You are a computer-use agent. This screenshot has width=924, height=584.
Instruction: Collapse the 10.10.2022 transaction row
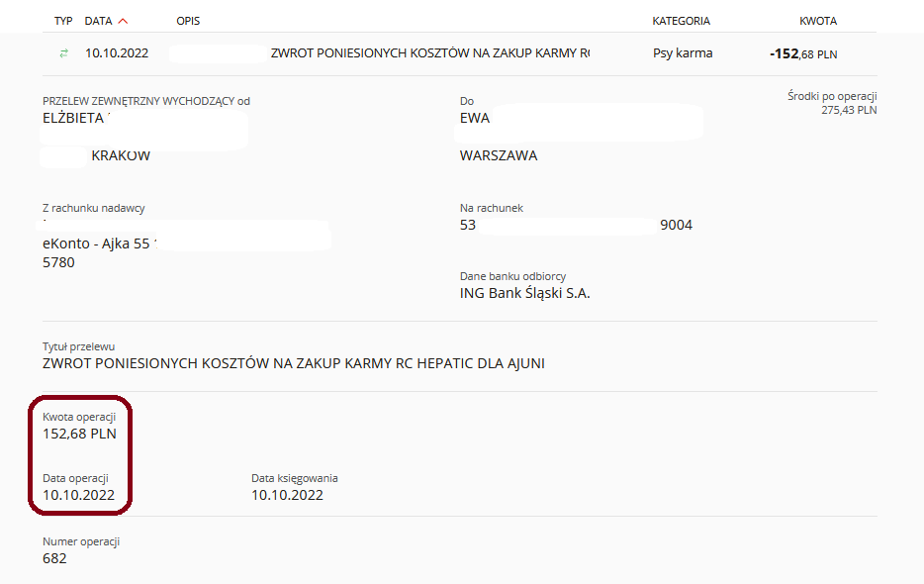460,53
